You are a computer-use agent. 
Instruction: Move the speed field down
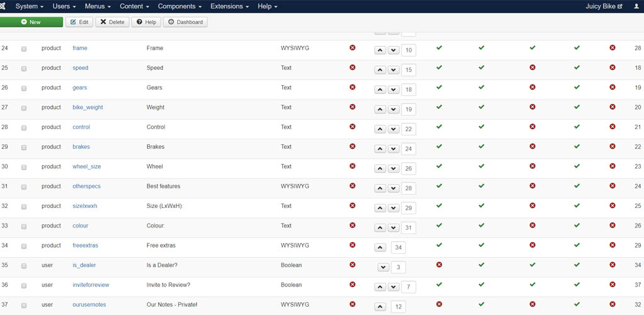tap(393, 70)
